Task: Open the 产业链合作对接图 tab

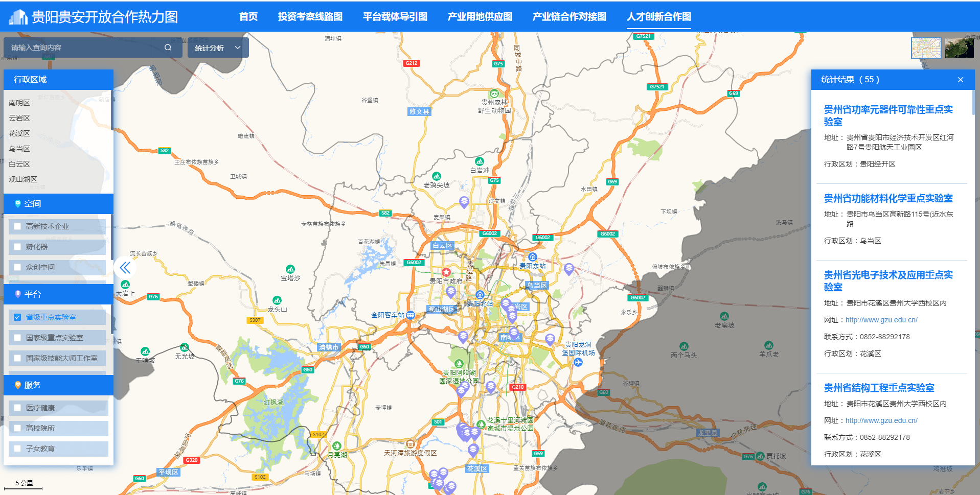Action: [x=569, y=17]
